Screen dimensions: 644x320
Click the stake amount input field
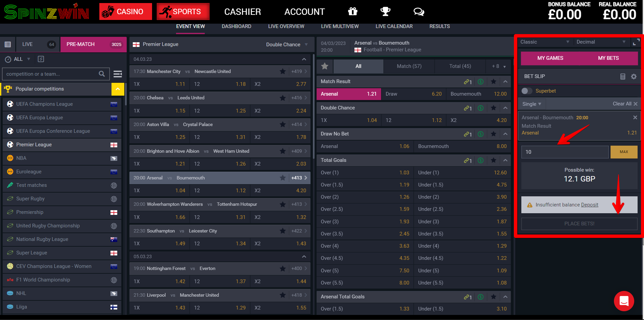(565, 152)
